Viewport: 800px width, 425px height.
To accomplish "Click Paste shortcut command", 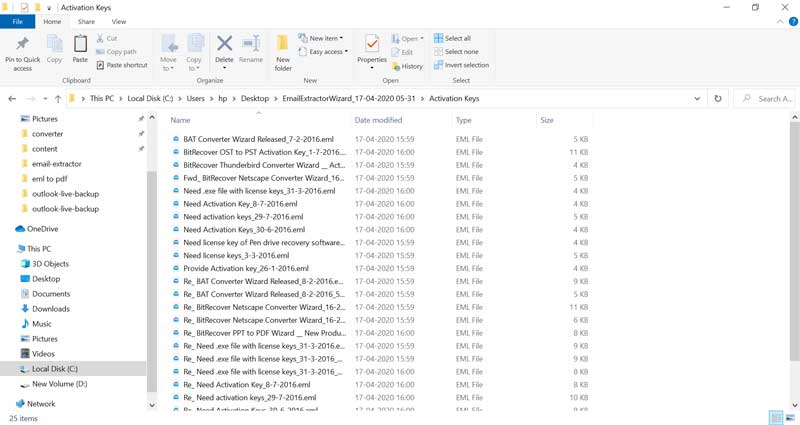I will (x=122, y=65).
